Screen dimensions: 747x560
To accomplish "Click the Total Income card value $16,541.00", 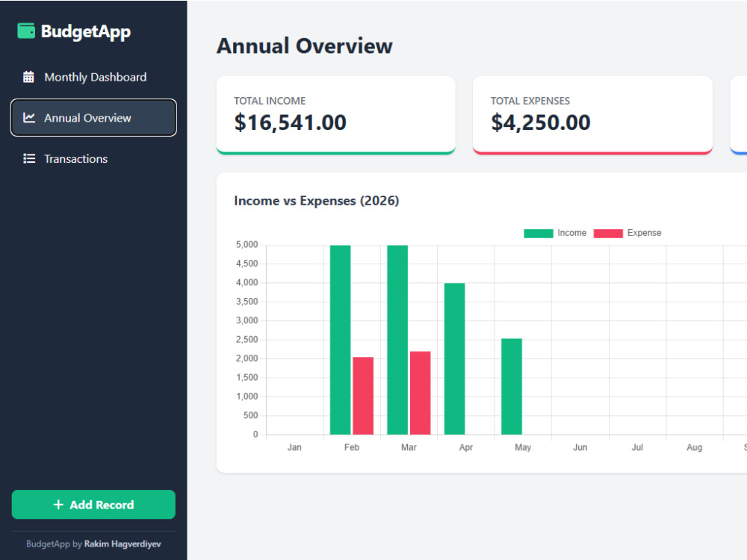I will (x=290, y=122).
